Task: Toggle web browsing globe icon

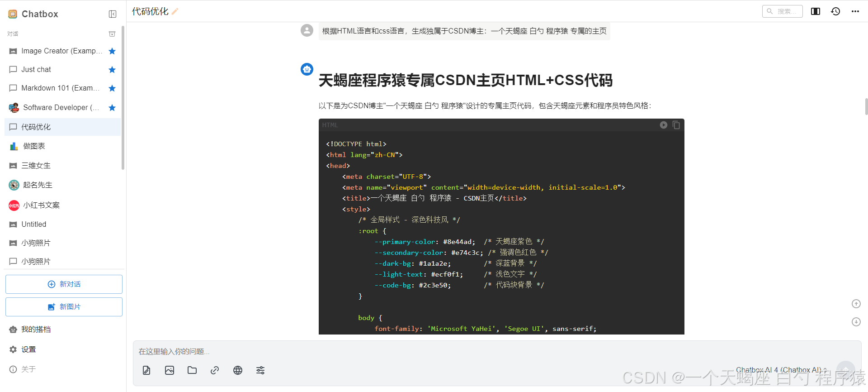Action: [x=238, y=370]
